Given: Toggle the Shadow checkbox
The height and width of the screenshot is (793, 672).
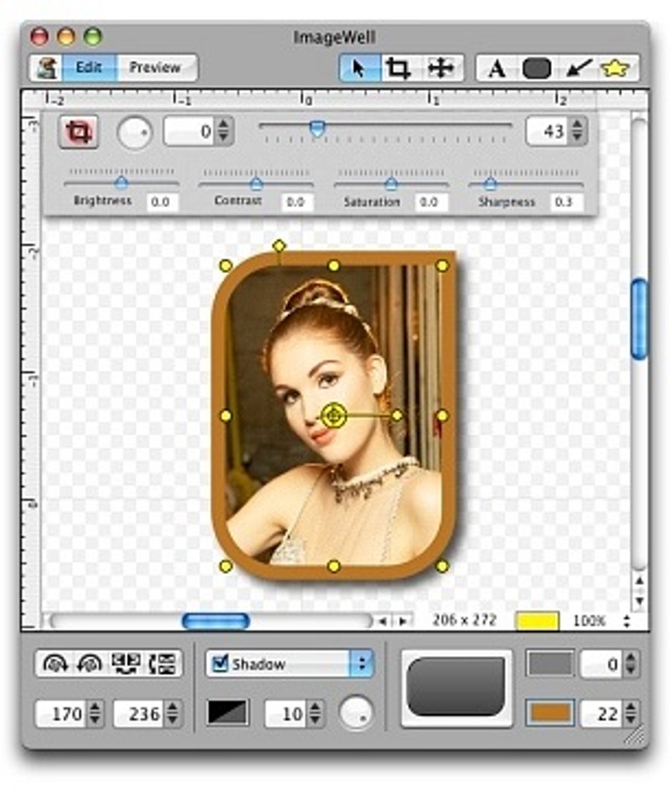Looking at the screenshot, I should tap(220, 663).
